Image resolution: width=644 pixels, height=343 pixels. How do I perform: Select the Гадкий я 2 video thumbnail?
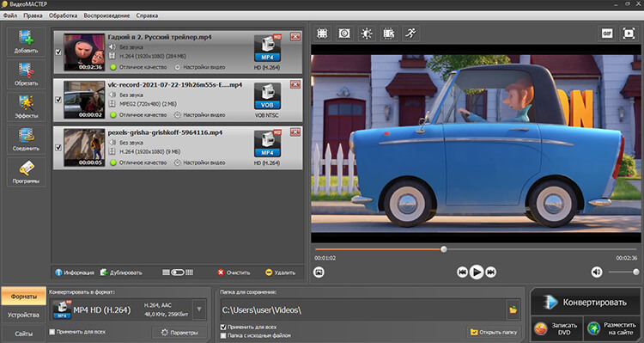coord(84,52)
